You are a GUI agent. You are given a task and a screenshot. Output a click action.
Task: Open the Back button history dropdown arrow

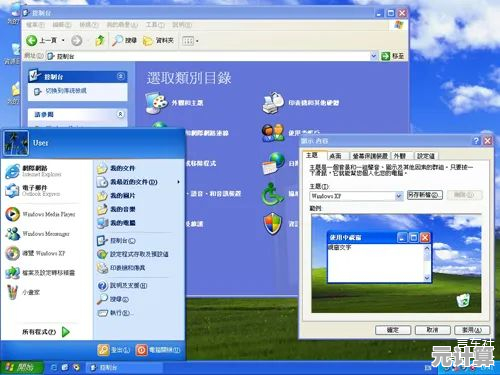(63, 41)
